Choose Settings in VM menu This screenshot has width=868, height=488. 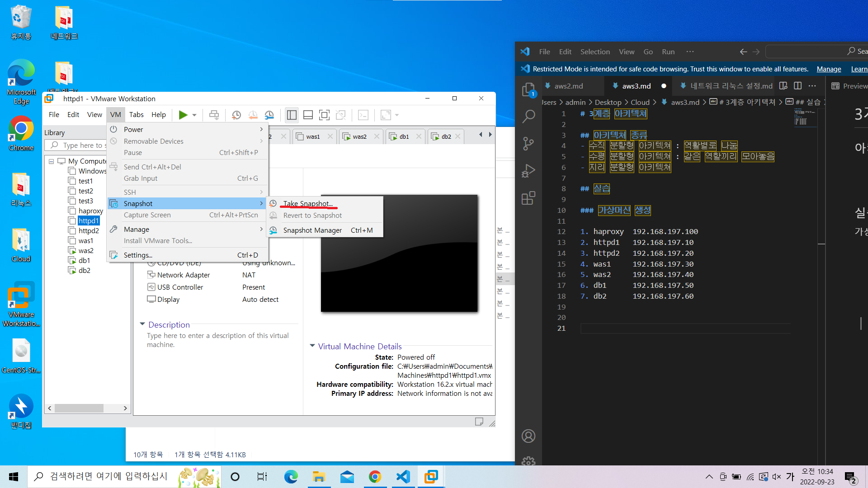pos(187,255)
